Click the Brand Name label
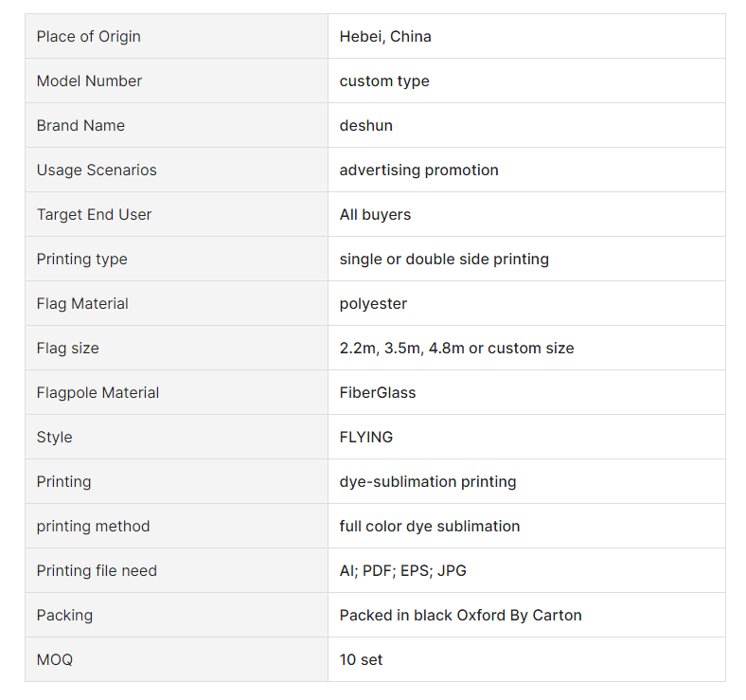The width and height of the screenshot is (746, 700). point(80,125)
